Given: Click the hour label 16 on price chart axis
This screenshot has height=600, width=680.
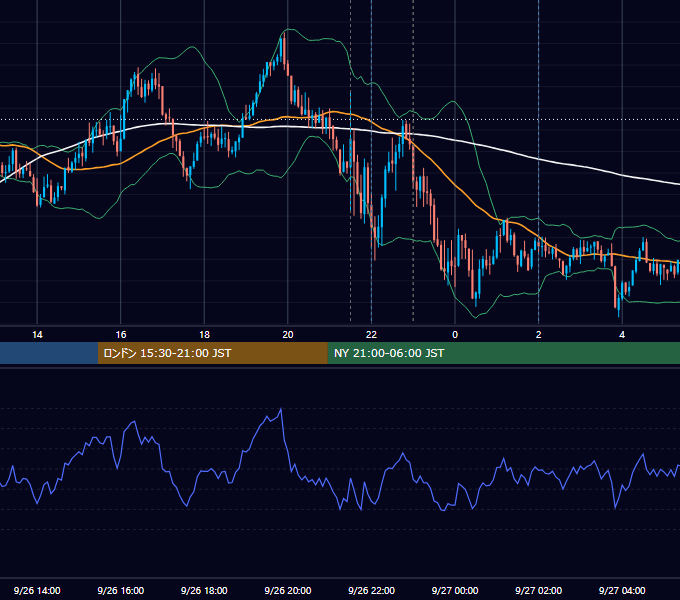Looking at the screenshot, I should pyautogui.click(x=121, y=335).
